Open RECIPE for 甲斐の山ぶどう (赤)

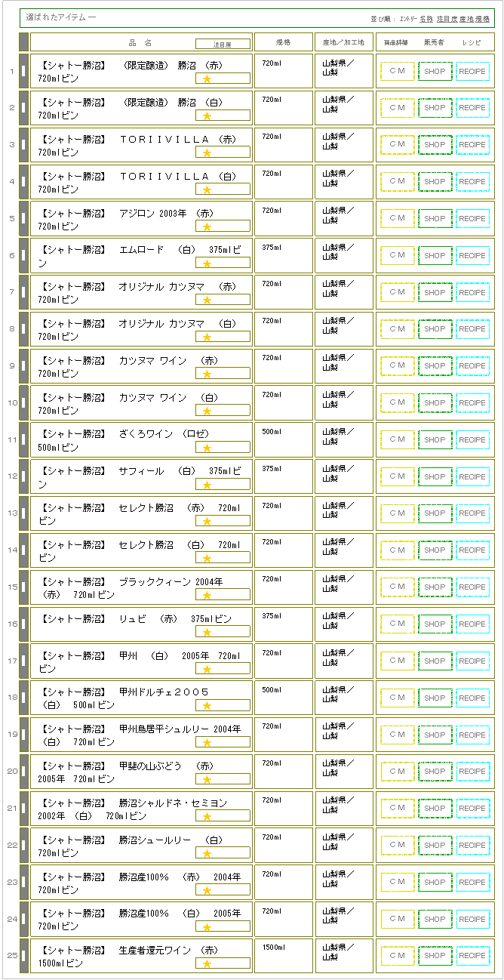pyautogui.click(x=473, y=772)
